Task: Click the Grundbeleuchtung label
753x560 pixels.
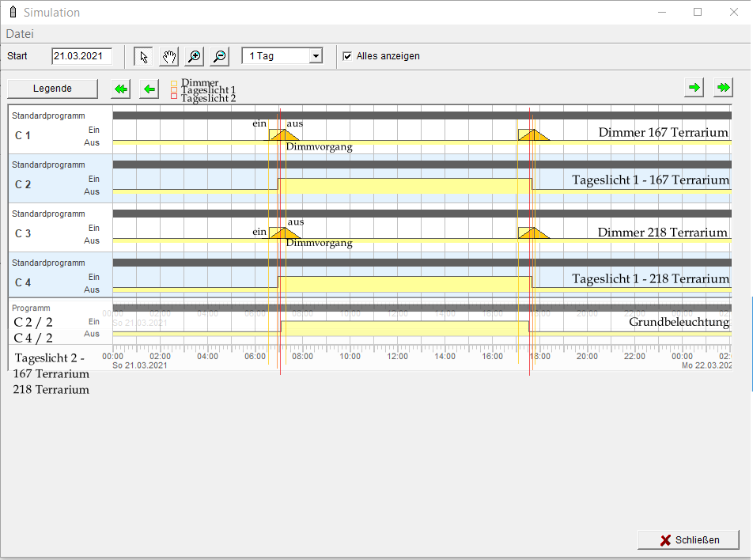Action: click(x=679, y=322)
